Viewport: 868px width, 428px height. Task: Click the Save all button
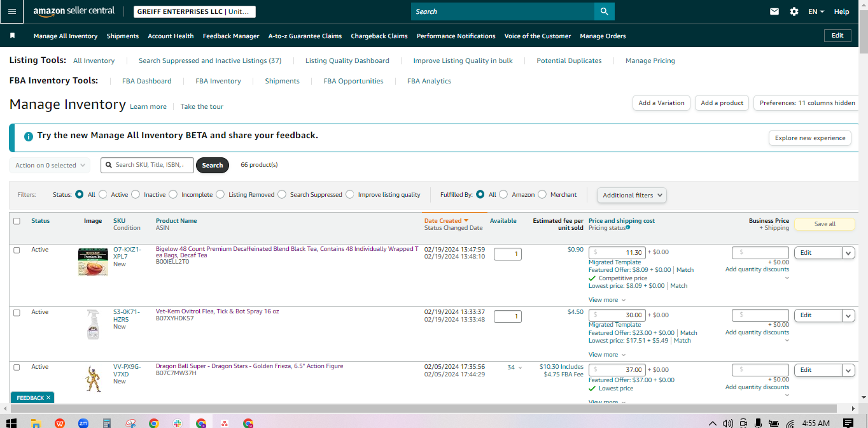coord(825,224)
